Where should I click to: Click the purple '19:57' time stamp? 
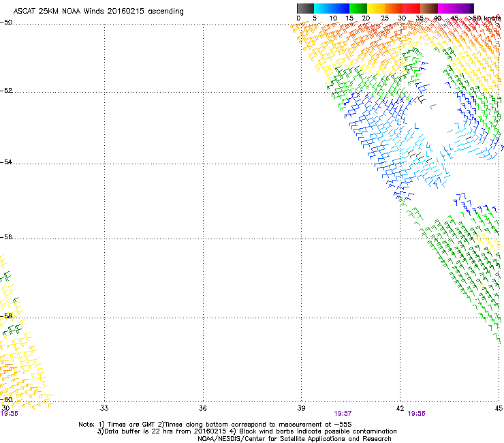[x=343, y=414]
